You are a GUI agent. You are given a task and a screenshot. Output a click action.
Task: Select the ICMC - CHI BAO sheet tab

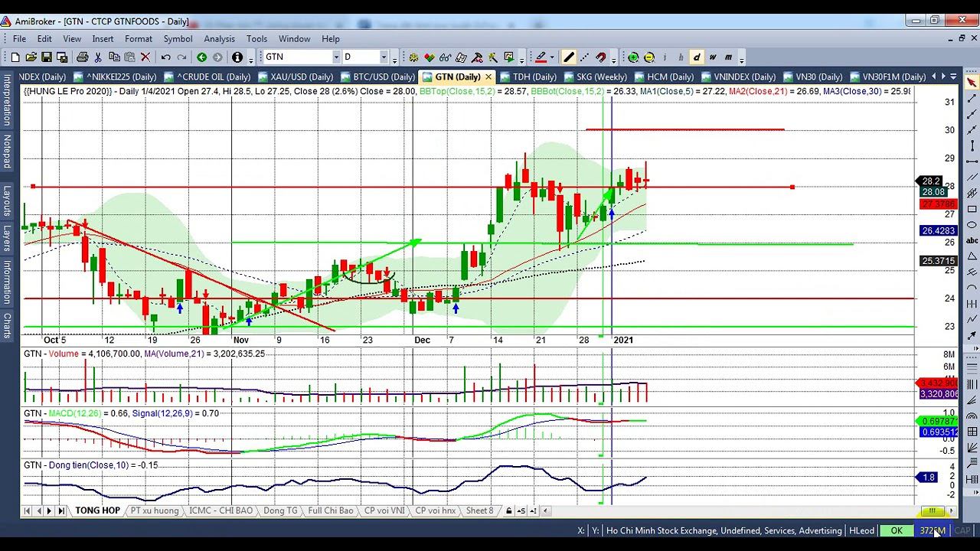point(220,510)
